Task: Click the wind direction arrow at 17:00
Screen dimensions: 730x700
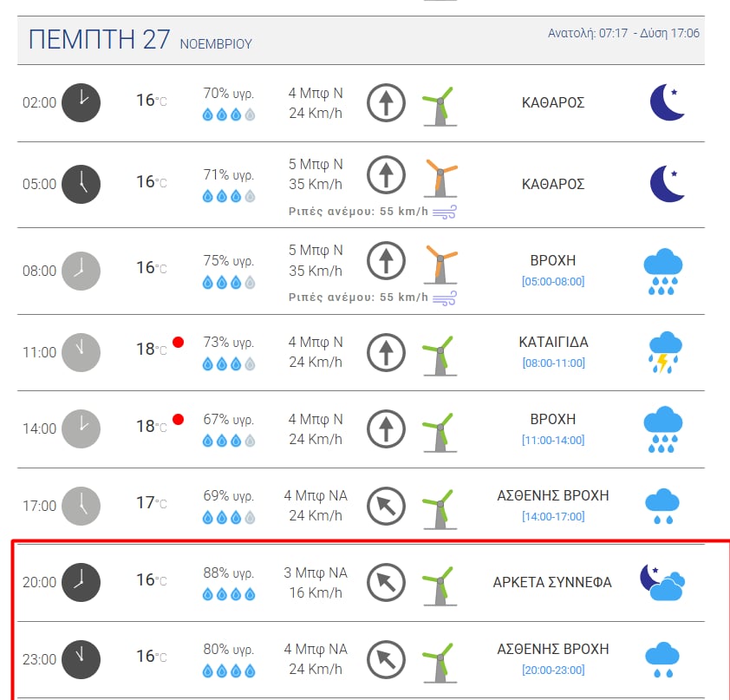Action: 384,506
